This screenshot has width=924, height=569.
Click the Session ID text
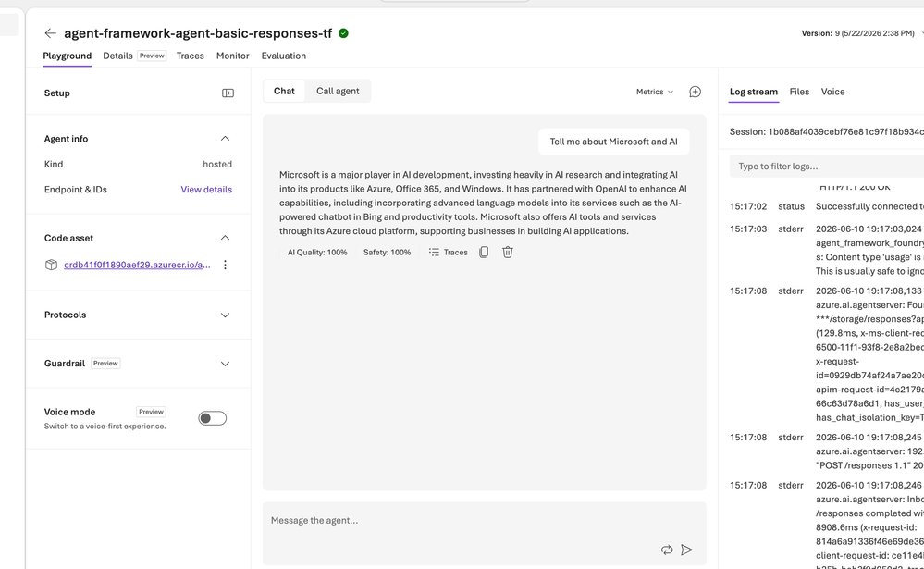pos(827,132)
